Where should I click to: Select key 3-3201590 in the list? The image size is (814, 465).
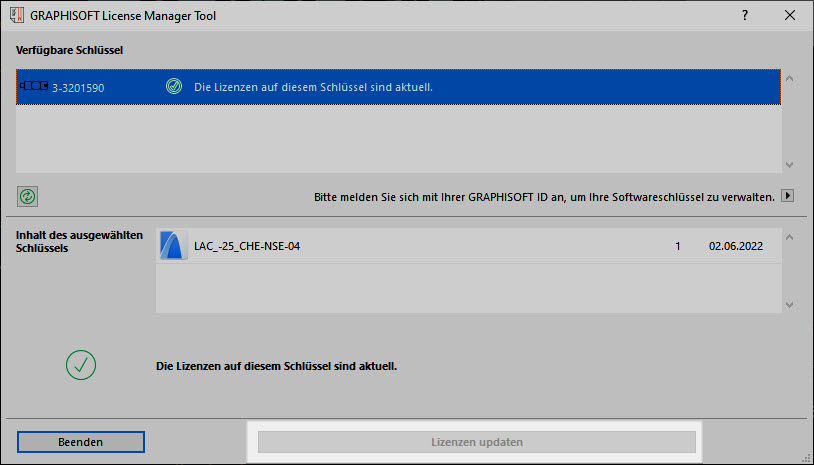(398, 87)
